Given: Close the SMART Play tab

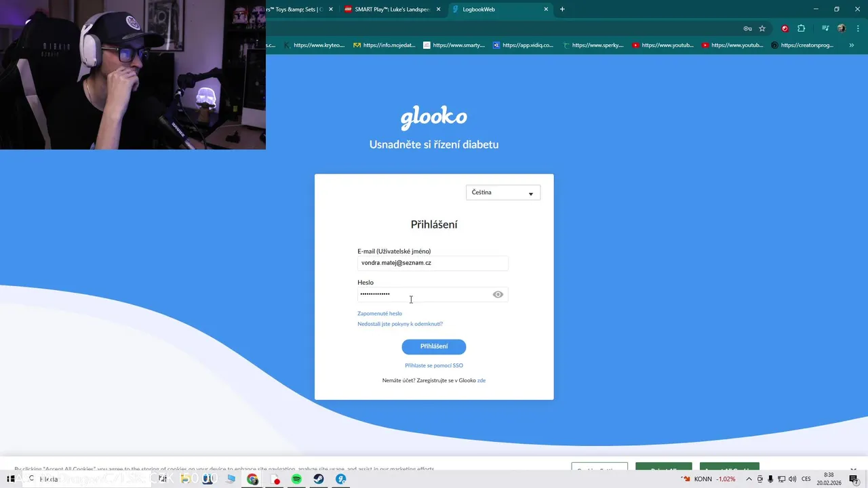Looking at the screenshot, I should coord(438,9).
